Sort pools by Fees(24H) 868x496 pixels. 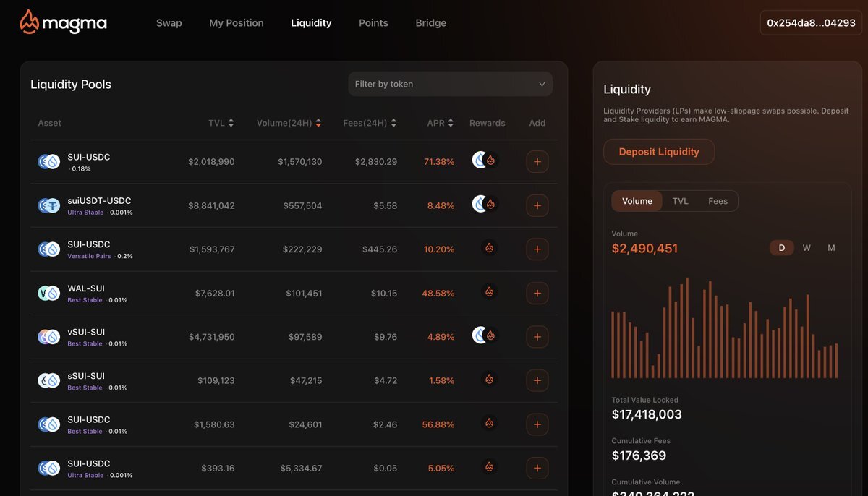click(370, 123)
